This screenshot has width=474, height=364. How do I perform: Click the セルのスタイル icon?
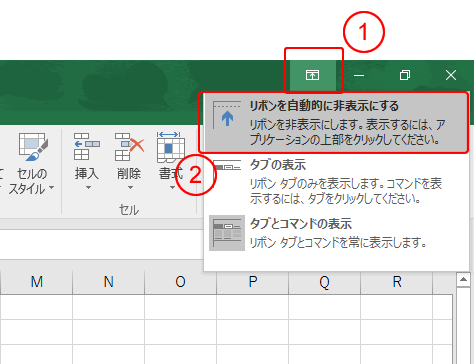33,147
